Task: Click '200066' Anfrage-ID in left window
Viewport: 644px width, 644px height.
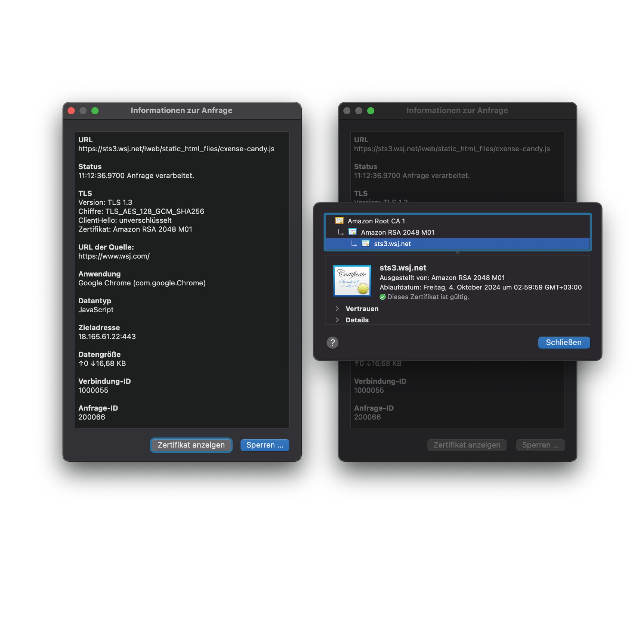Action: pos(92,417)
